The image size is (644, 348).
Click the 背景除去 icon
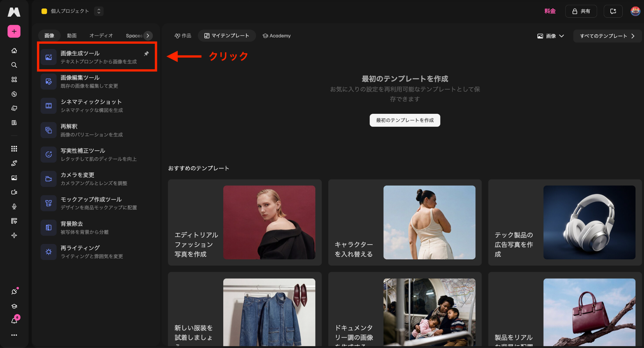(x=48, y=228)
